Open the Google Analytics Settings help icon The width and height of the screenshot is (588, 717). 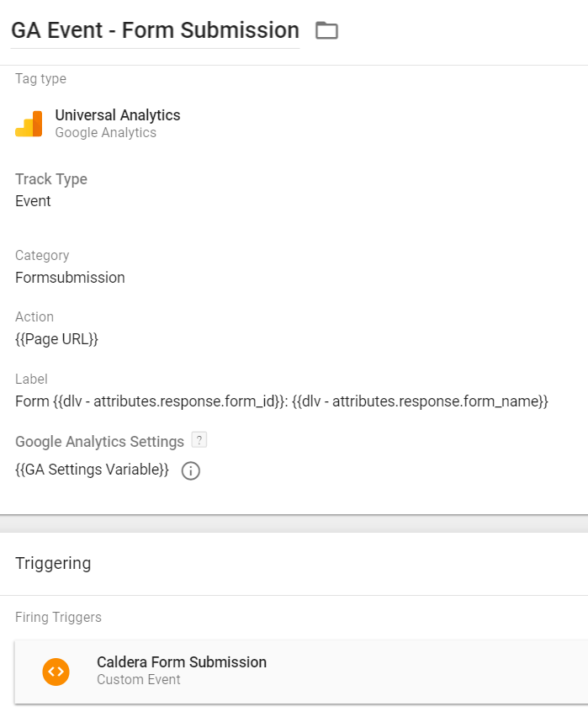point(199,439)
